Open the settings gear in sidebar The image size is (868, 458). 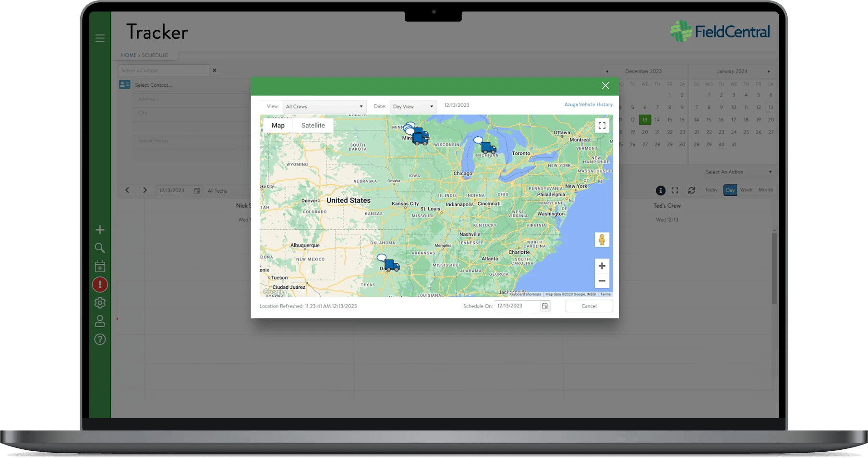100,303
